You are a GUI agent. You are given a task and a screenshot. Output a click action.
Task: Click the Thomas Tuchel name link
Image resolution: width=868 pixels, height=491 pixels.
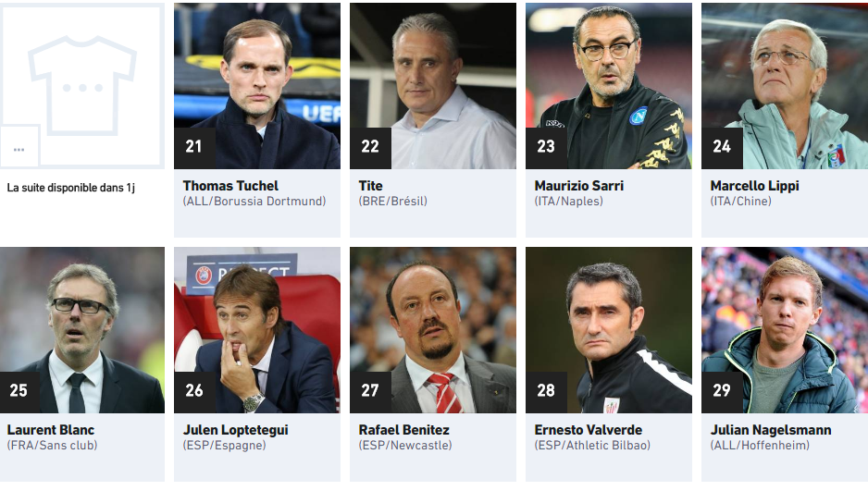pos(230,186)
